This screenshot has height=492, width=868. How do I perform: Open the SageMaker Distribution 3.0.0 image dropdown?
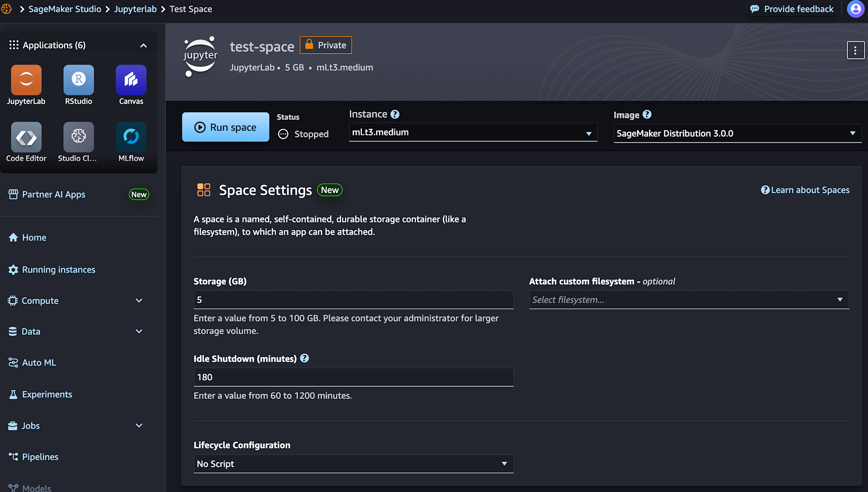point(737,134)
